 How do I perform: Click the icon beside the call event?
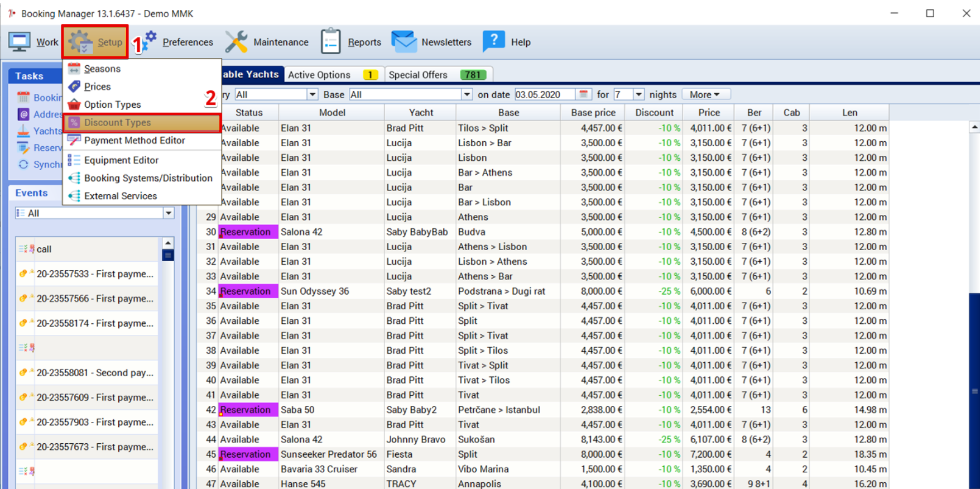[x=26, y=249]
